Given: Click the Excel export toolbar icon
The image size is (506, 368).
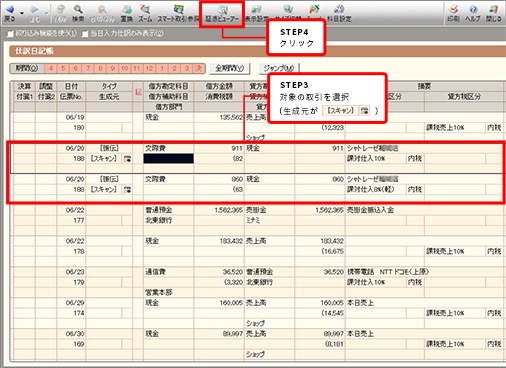Looking at the screenshot, I should coord(314,9).
